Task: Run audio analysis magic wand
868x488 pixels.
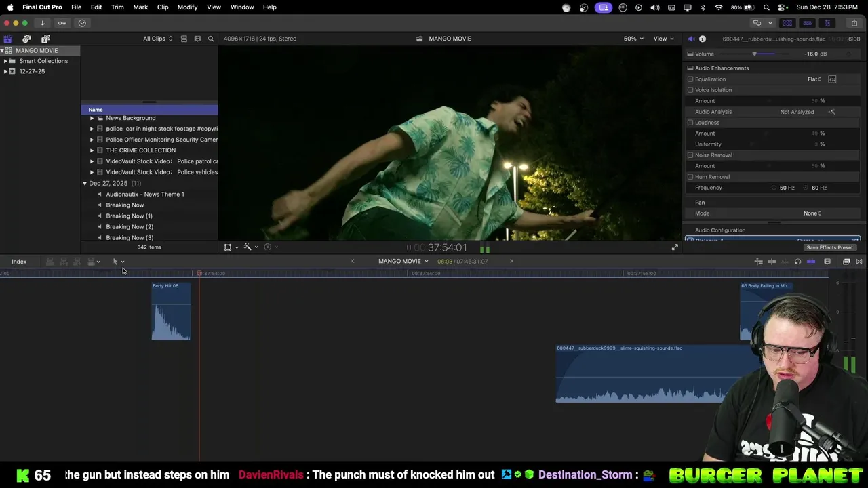Action: pos(832,112)
